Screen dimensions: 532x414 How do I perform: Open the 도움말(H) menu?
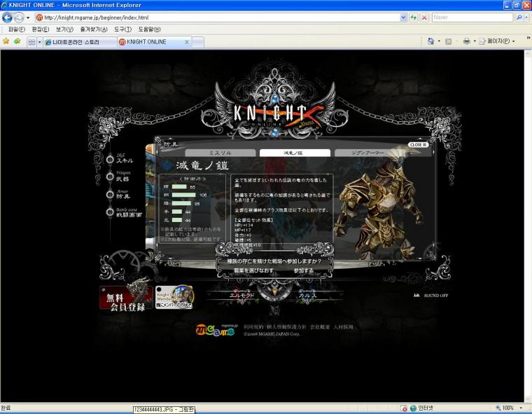tap(149, 29)
